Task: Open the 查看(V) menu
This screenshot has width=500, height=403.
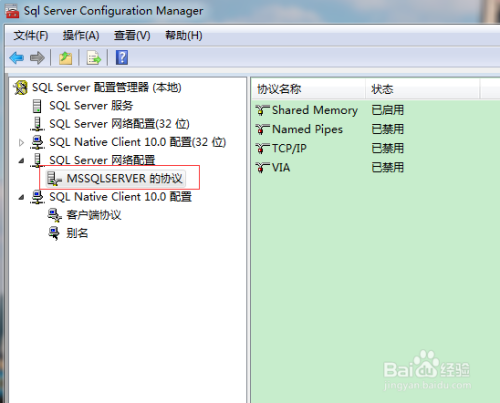Action: pyautogui.click(x=132, y=35)
